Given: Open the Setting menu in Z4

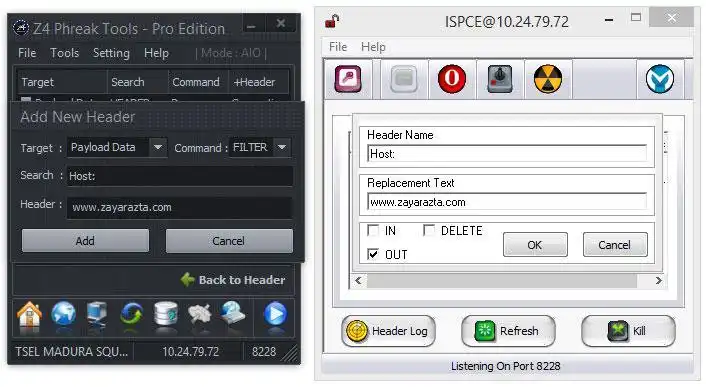Looking at the screenshot, I should [x=111, y=53].
